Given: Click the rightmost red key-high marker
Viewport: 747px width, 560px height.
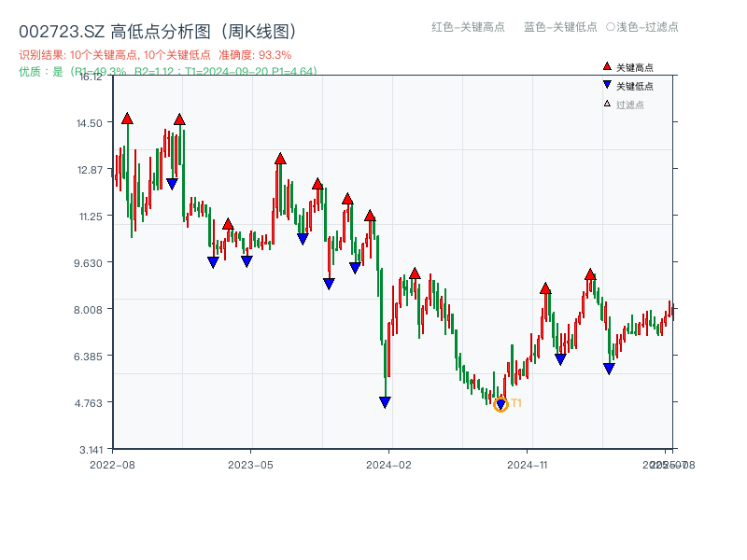Looking at the screenshot, I should click(x=591, y=273).
